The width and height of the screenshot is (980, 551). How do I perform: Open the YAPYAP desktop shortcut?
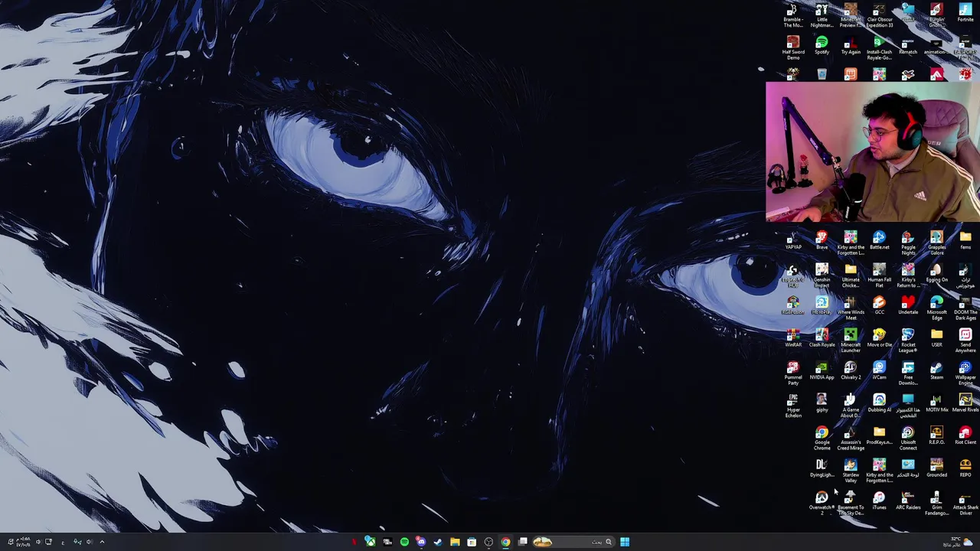tap(793, 241)
